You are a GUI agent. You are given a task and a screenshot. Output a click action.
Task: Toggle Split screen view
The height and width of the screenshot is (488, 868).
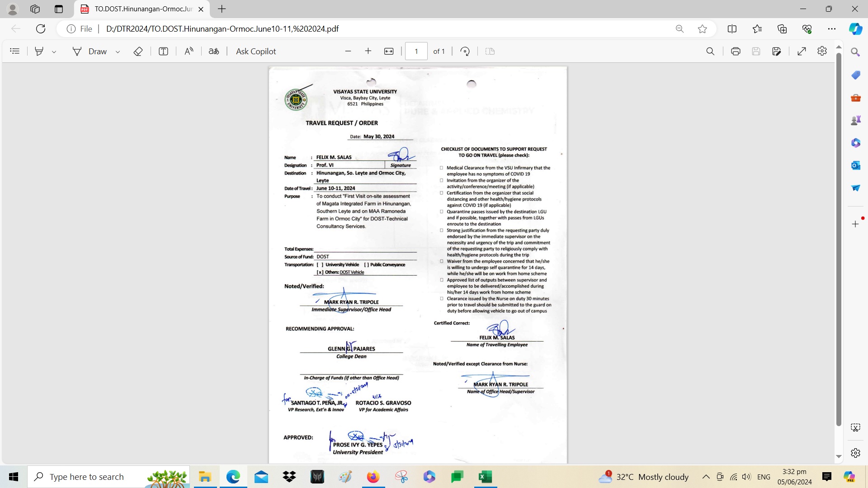(x=732, y=29)
